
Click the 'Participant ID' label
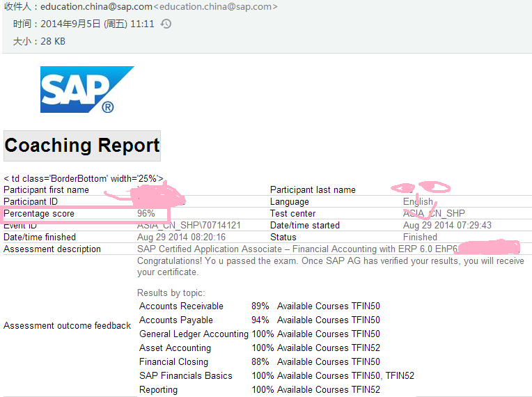(x=31, y=201)
